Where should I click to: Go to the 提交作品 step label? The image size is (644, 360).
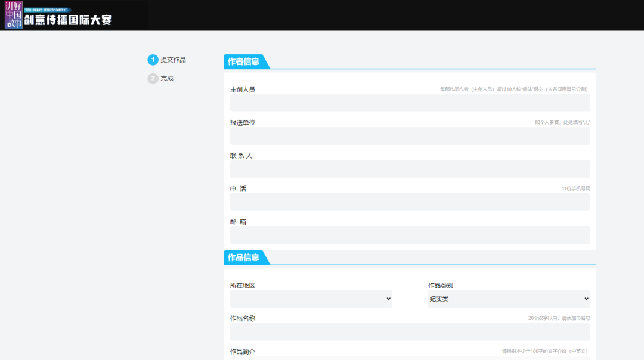(x=173, y=60)
